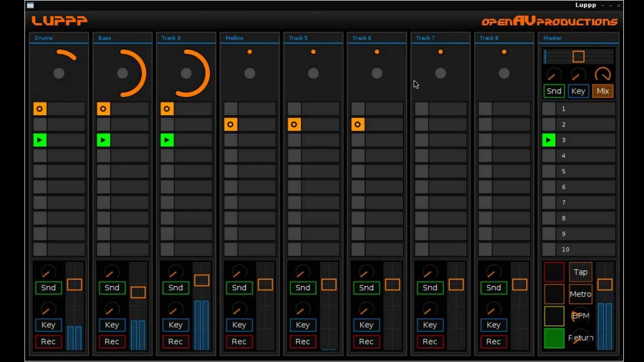Arm Rec on Drums track

(x=48, y=341)
